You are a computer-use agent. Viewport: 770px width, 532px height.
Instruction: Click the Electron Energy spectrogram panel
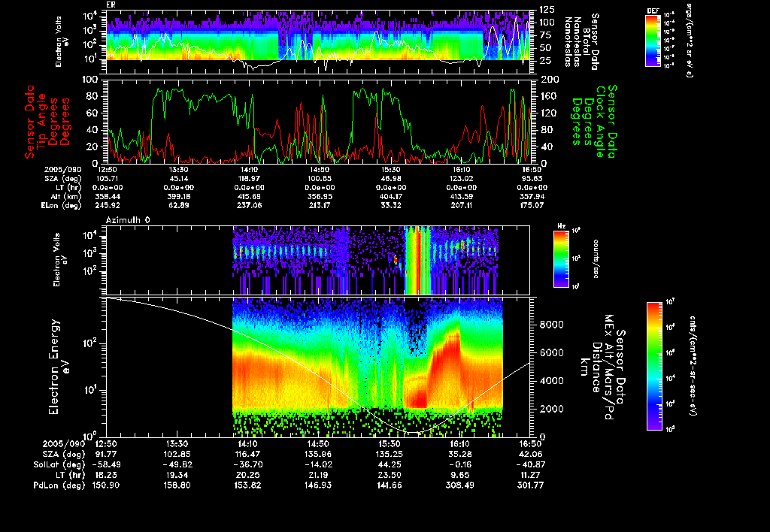pyautogui.click(x=318, y=367)
